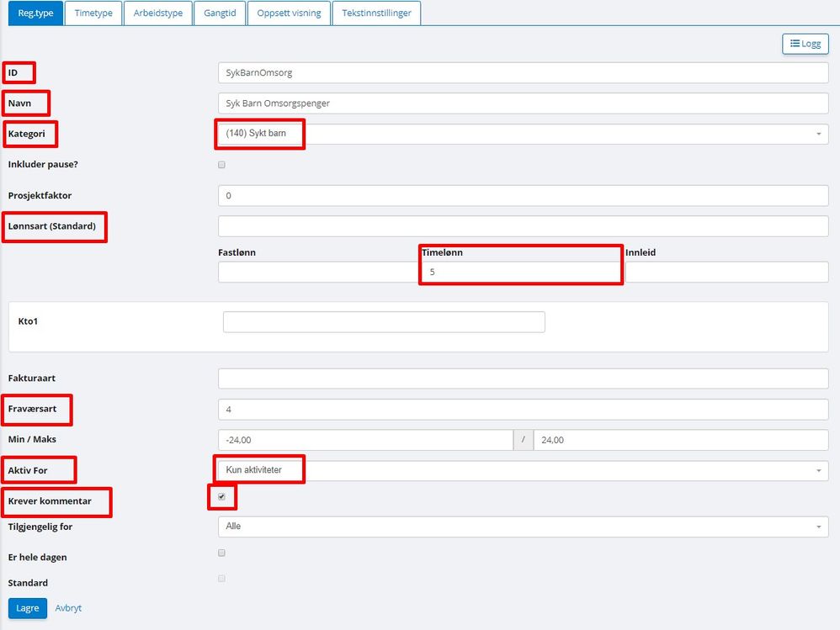Click the Lagre button
The height and width of the screenshot is (630, 840).
click(x=28, y=608)
